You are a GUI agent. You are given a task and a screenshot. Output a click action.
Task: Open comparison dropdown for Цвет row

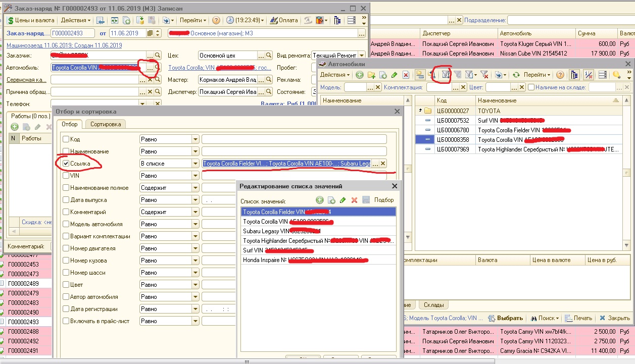195,285
